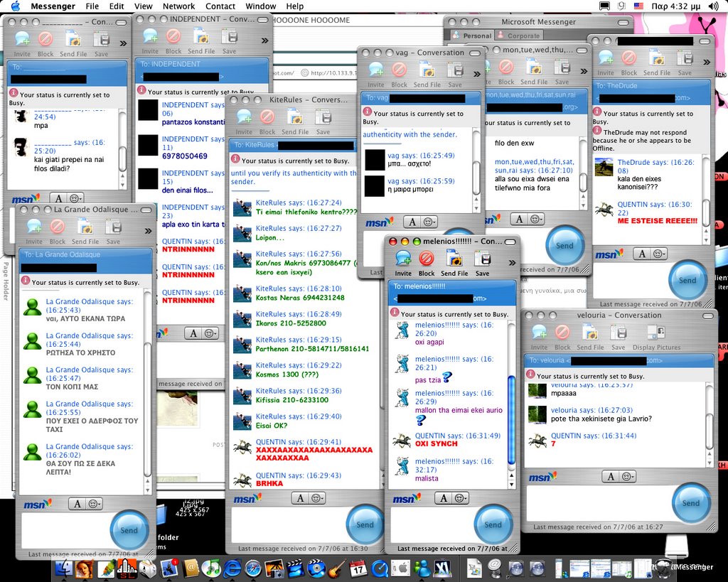The height and width of the screenshot is (582, 728).
Task: Open iTunes from the Dock
Action: 212,568
